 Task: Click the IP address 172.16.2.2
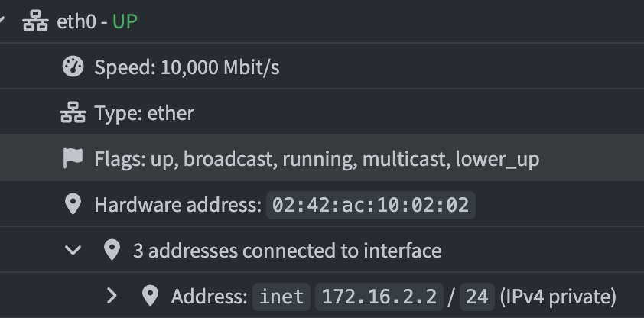point(379,297)
